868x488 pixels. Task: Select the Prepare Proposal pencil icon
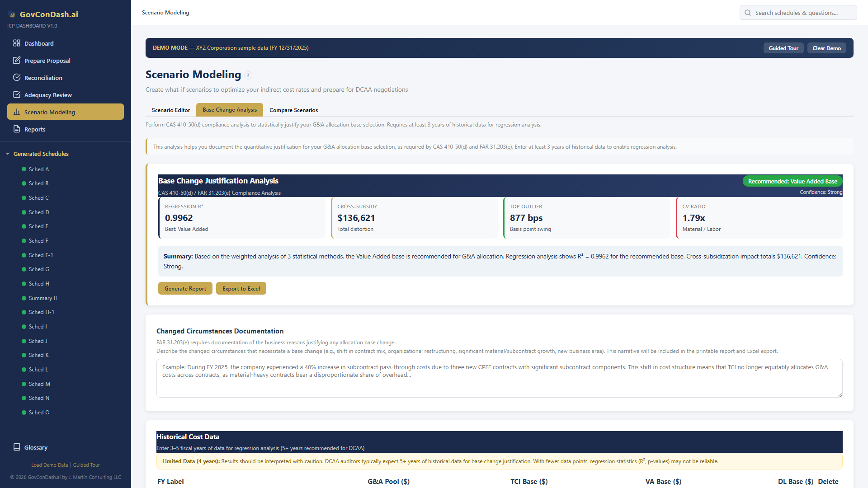(17, 60)
